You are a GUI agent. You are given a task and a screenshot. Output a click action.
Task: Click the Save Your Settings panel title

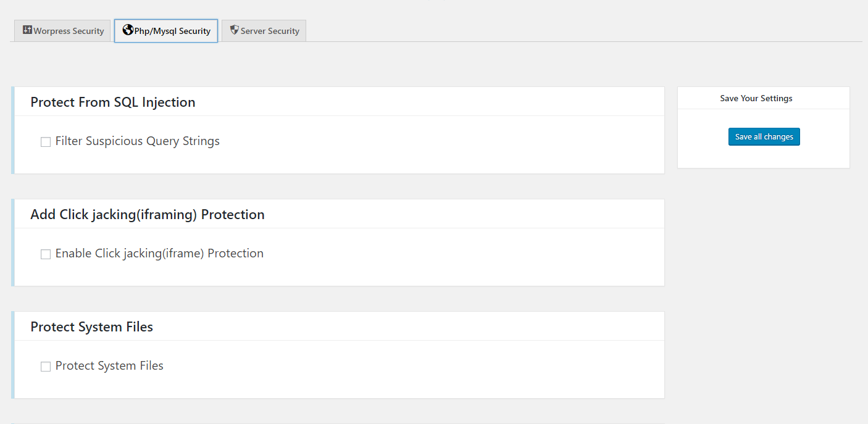click(x=756, y=98)
